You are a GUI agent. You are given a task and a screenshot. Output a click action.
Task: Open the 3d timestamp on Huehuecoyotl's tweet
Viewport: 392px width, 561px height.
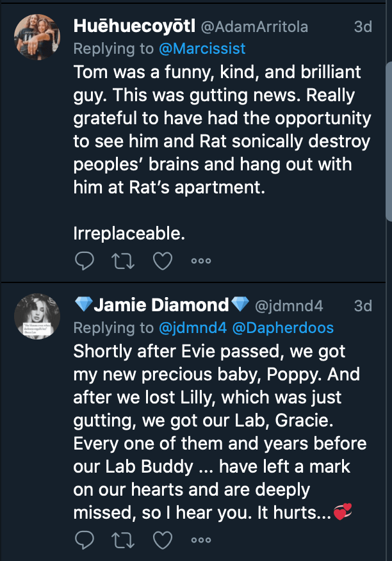coord(363,27)
